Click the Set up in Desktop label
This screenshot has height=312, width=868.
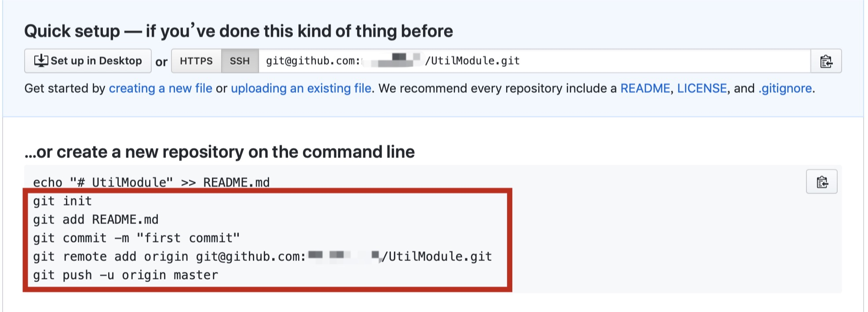tap(96, 61)
